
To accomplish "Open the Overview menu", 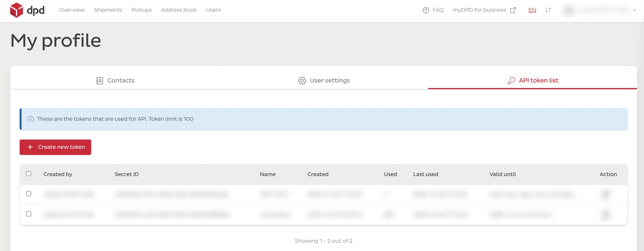I will click(x=72, y=10).
